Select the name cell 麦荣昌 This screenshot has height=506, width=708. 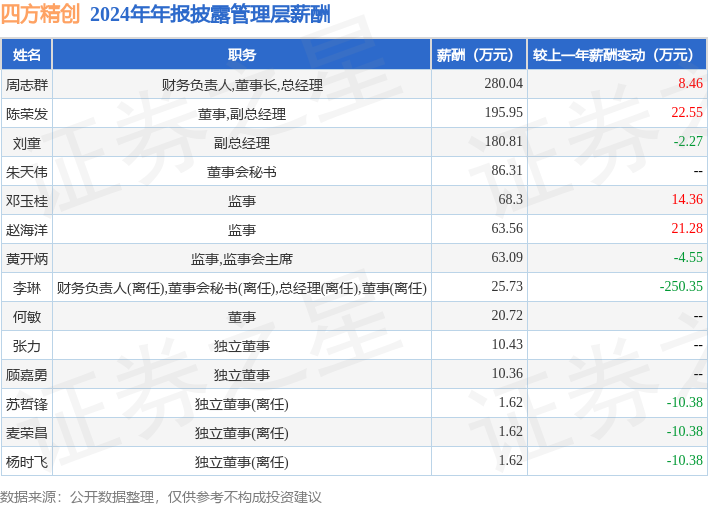(x=27, y=432)
